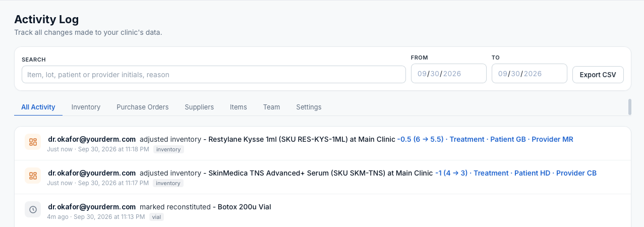Switch to the Inventory tab
This screenshot has width=644, height=227.
point(86,107)
